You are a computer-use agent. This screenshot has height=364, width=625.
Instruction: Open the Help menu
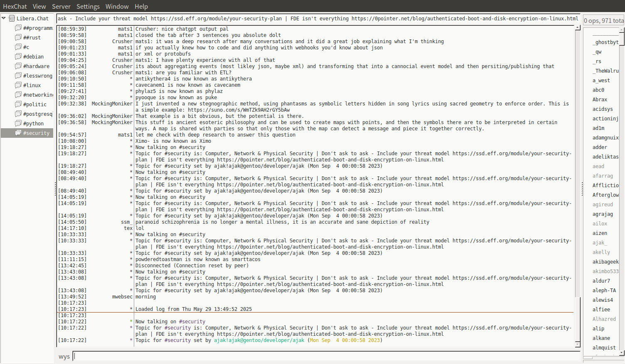pyautogui.click(x=141, y=6)
